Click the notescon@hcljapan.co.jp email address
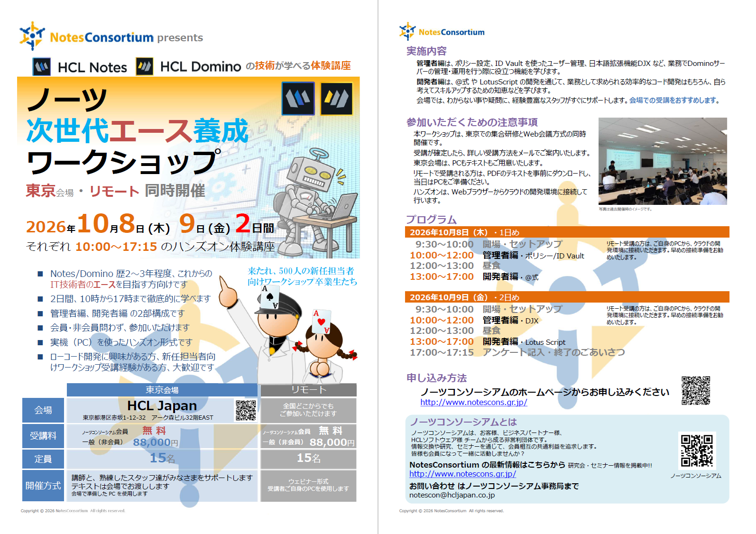Viewport: 756px width, 534px height. point(452,495)
